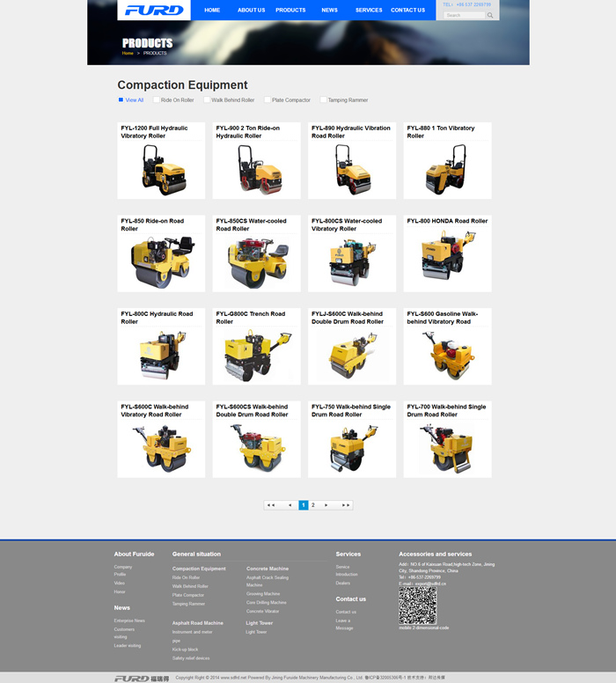The height and width of the screenshot is (683, 616).
Task: Open FYL-880 1 Ton Vibratory Roller image
Action: point(446,170)
